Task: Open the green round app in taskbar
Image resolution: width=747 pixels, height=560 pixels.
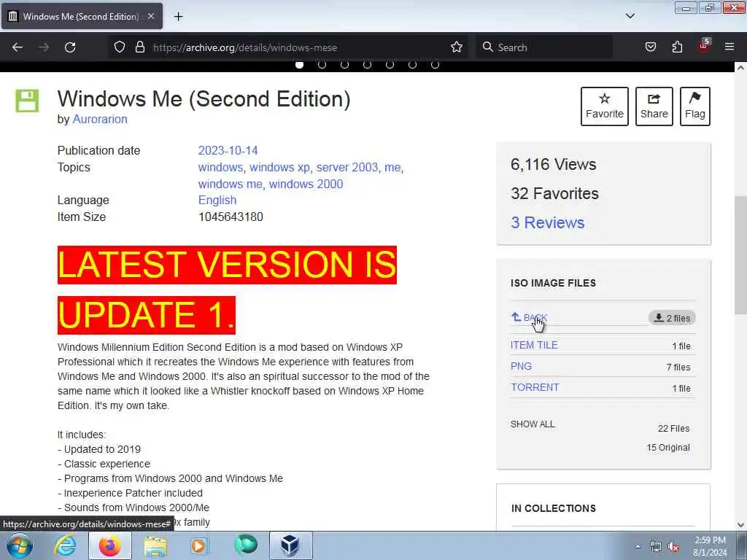Action: [245, 545]
